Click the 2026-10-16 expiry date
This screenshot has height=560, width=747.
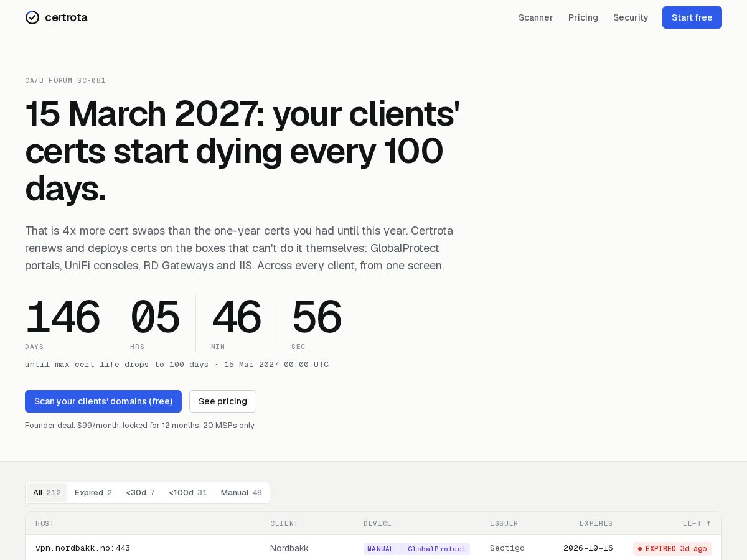(588, 548)
